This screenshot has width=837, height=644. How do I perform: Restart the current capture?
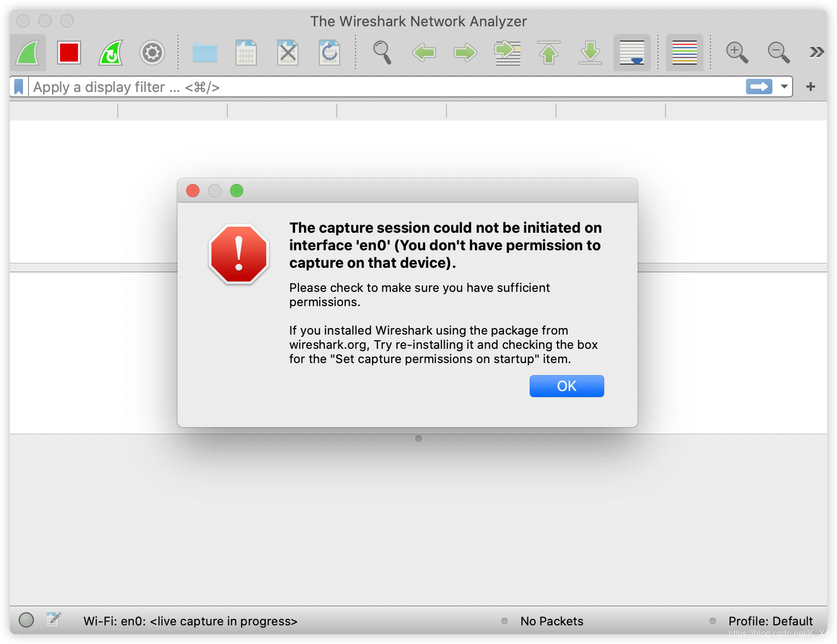click(111, 53)
